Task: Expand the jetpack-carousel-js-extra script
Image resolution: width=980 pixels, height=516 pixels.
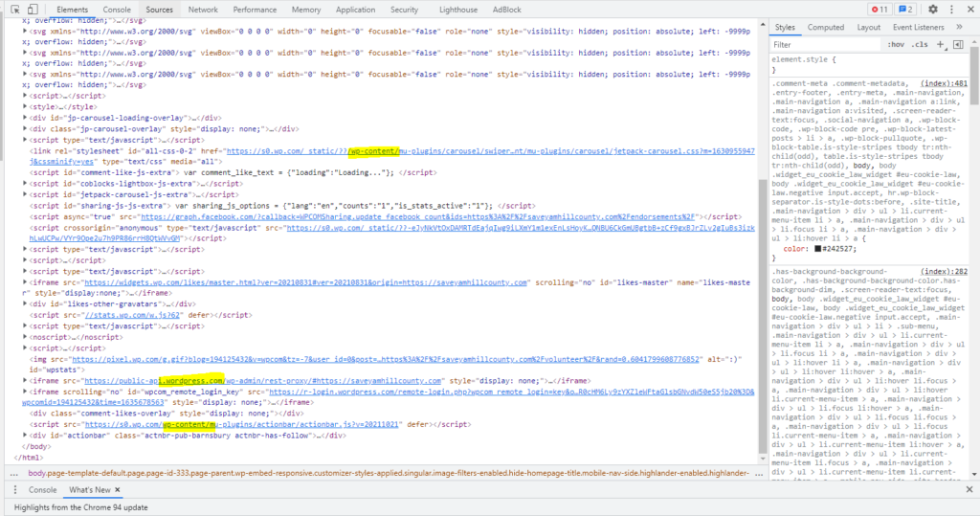Action: click(x=25, y=194)
